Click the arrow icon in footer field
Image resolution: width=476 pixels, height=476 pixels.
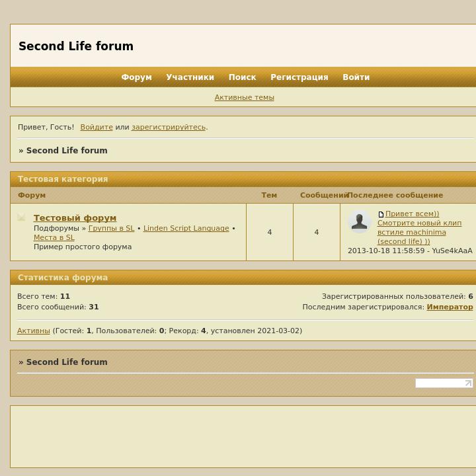point(469,383)
